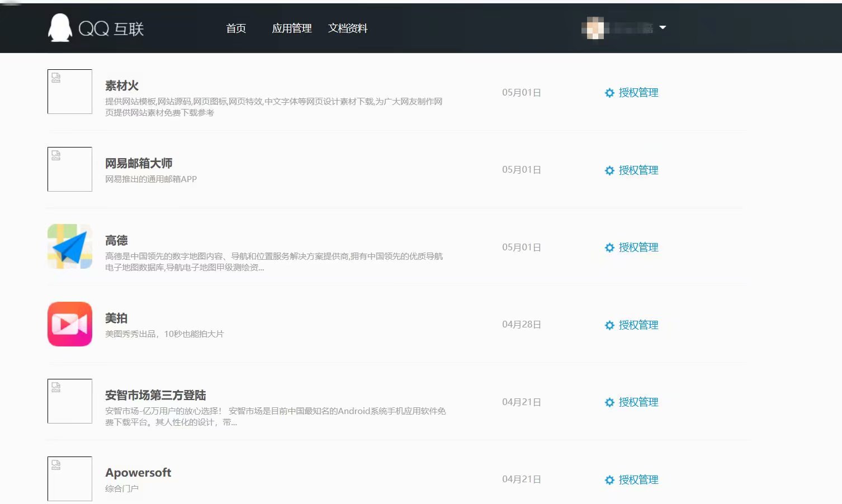This screenshot has width=842, height=504.
Task: Click the 高德 description about 数字地图
Action: click(x=274, y=261)
